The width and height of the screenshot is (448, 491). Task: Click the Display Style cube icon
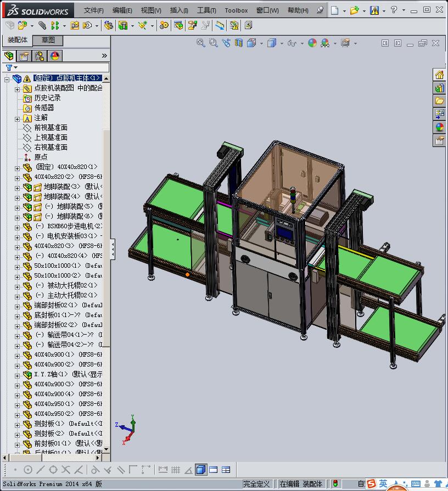pyautogui.click(x=272, y=43)
